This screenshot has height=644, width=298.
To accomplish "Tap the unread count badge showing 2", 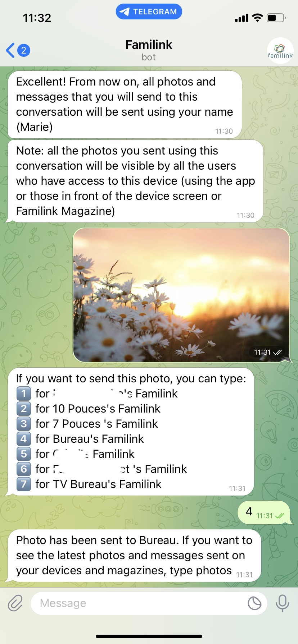I will click(x=24, y=50).
